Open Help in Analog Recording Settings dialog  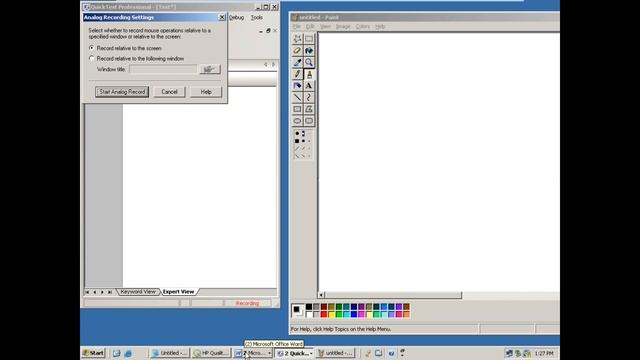(206, 92)
